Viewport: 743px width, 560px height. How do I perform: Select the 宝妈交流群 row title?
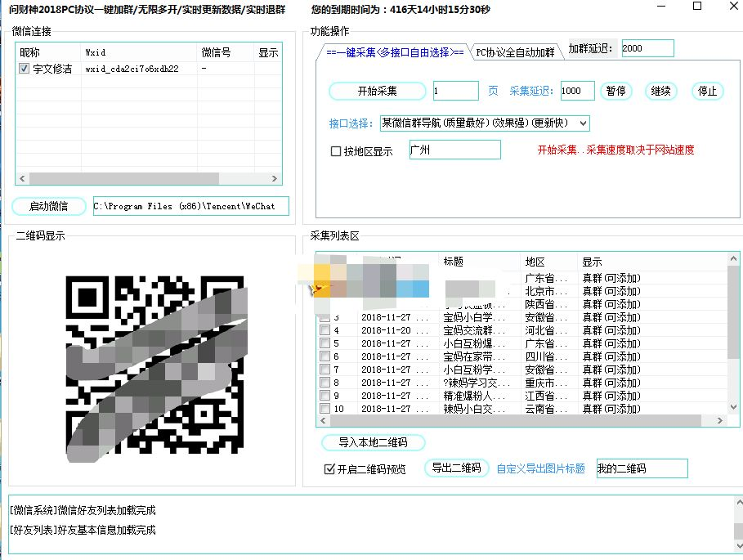(x=475, y=329)
